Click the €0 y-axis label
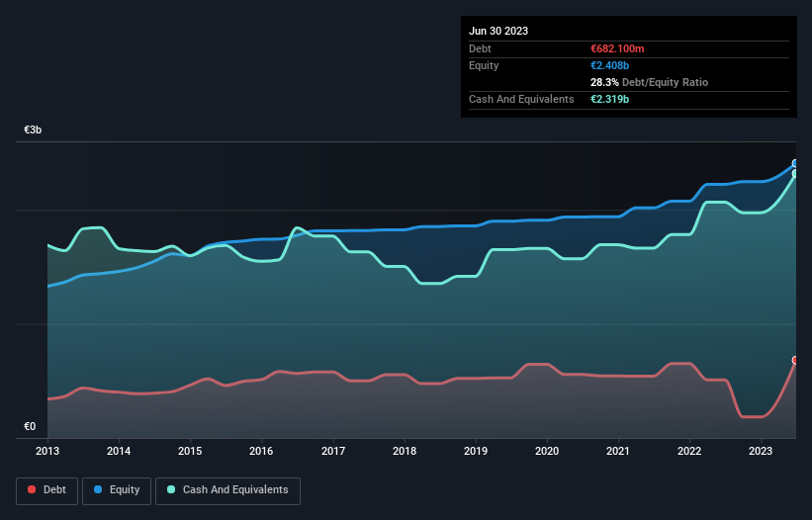This screenshot has height=520, width=812. (30, 426)
